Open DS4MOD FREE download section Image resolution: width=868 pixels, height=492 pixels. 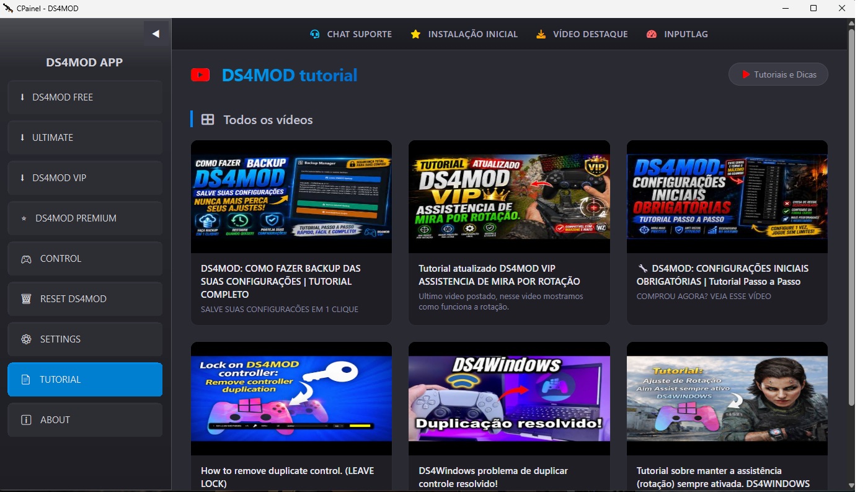click(85, 97)
